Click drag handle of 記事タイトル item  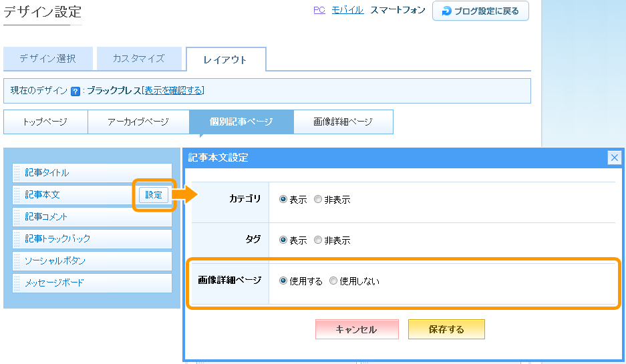17,173
